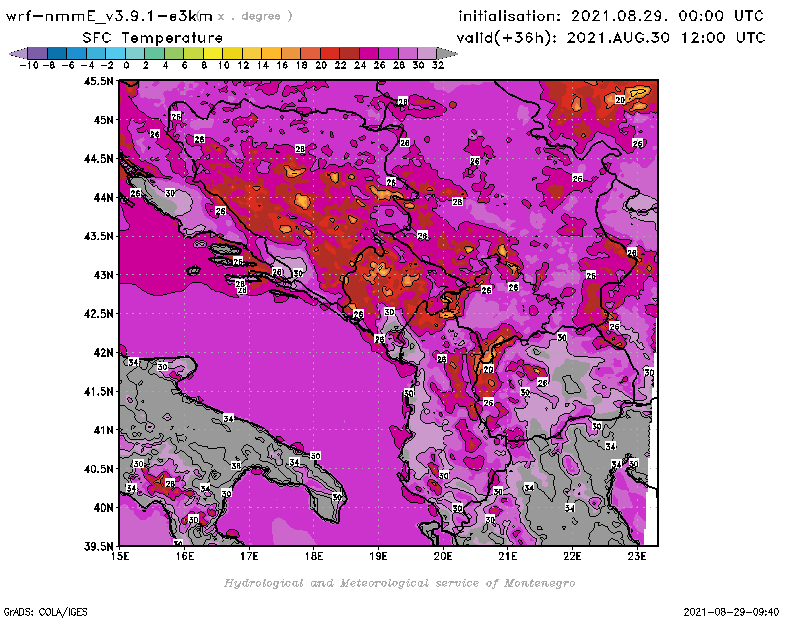The width and height of the screenshot is (800, 618).
Task: Click the 21E longitude label
Action: [508, 556]
